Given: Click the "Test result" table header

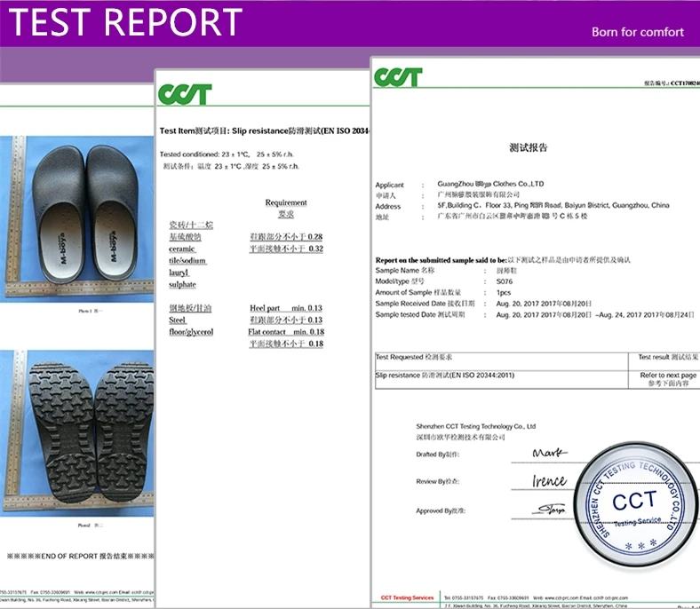Looking at the screenshot, I should tap(668, 357).
